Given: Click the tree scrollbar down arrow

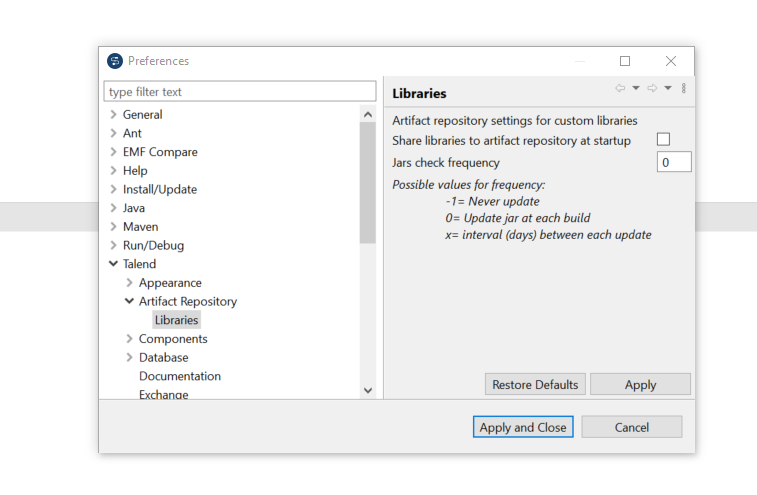Looking at the screenshot, I should point(368,390).
